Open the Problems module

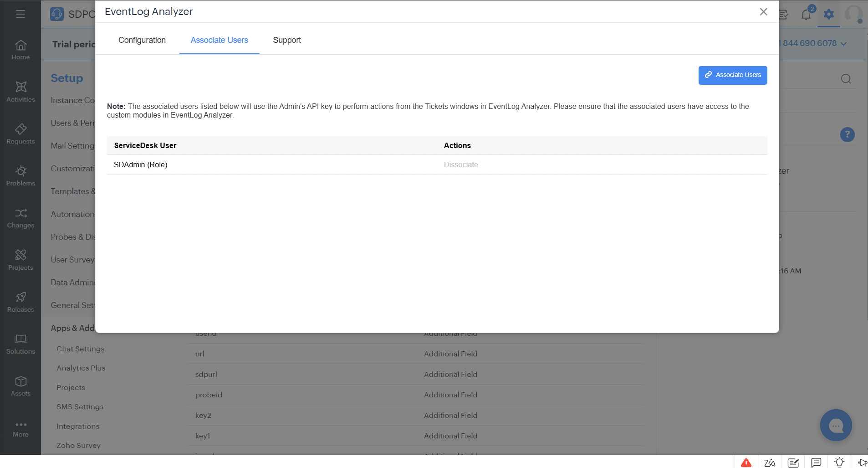(x=20, y=176)
